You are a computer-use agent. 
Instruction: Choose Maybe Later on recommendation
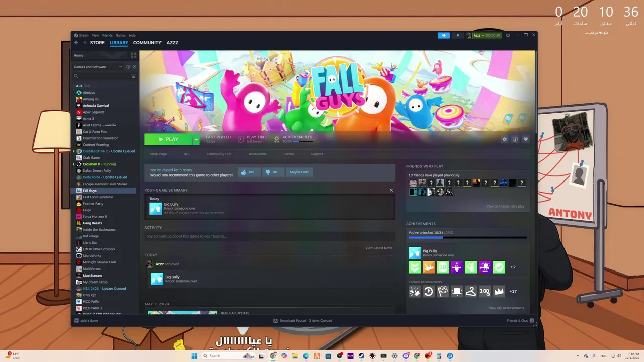click(299, 172)
